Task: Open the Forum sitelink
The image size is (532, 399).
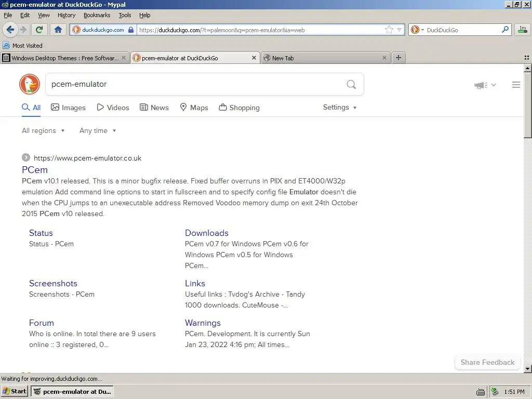Action: click(42, 323)
